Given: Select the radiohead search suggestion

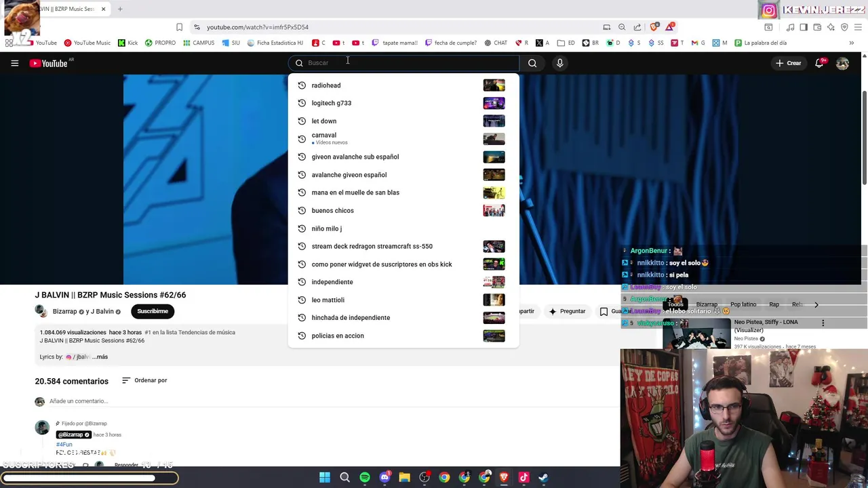Looking at the screenshot, I should tap(403, 85).
